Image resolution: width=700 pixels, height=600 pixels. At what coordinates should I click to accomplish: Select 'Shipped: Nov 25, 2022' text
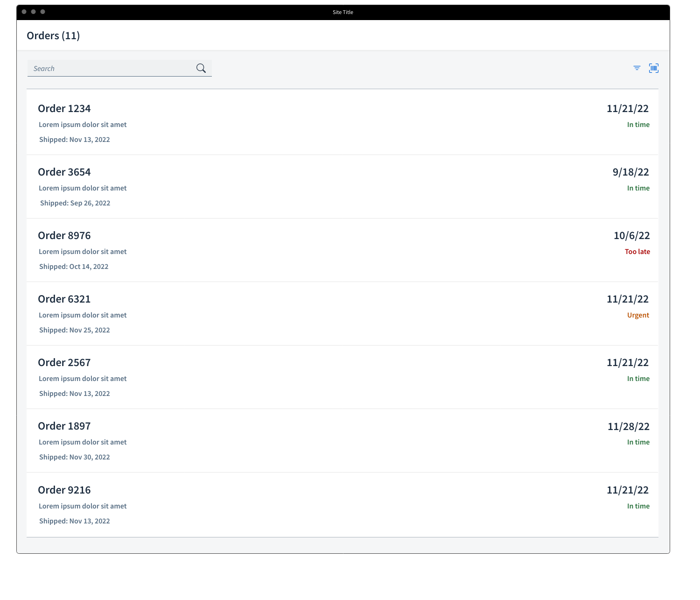click(x=75, y=330)
